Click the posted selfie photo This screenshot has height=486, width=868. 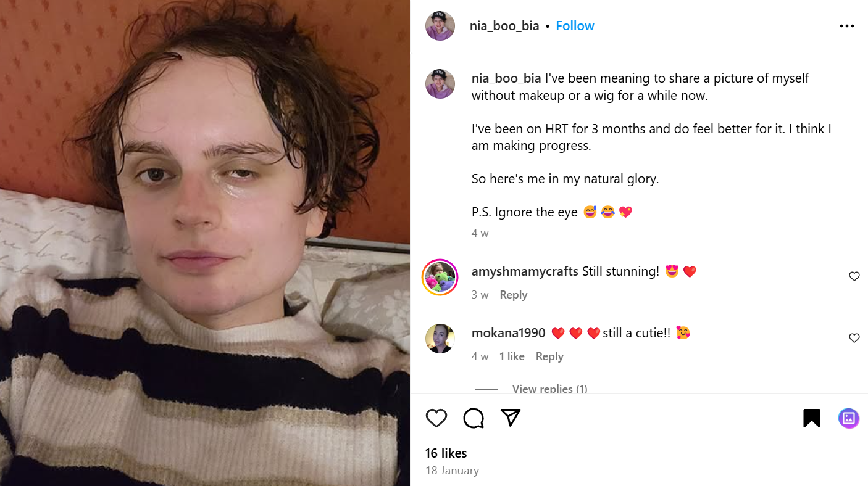(x=205, y=243)
